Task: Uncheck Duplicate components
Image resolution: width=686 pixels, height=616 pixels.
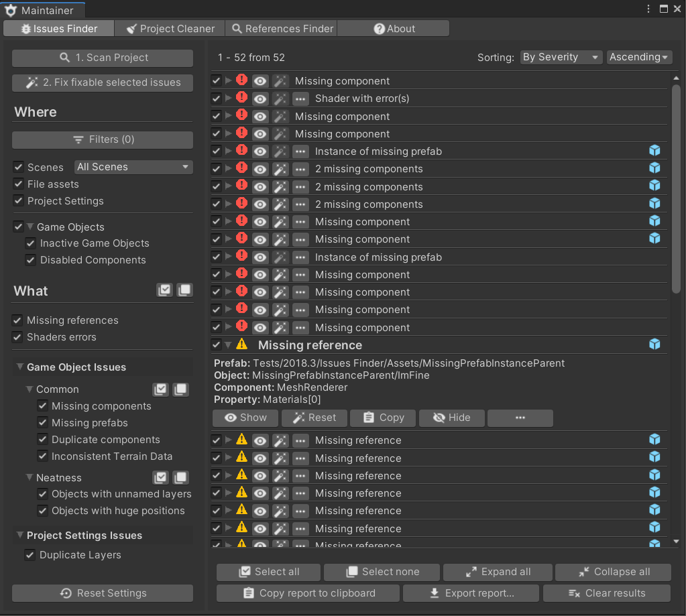Action: click(42, 439)
